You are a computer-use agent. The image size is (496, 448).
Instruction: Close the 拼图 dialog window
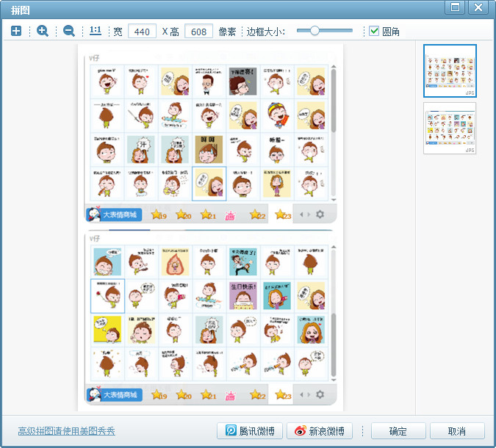(x=478, y=7)
